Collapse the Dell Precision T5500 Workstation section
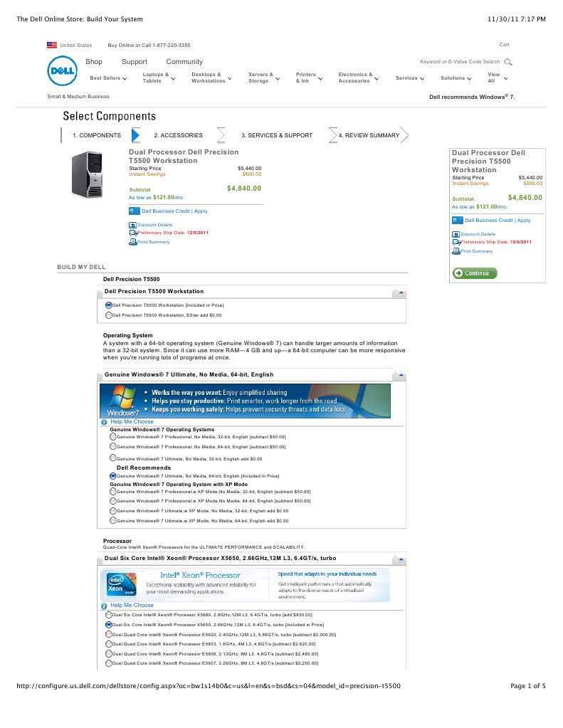Viewport: 563px width, 728px height. pos(400,292)
